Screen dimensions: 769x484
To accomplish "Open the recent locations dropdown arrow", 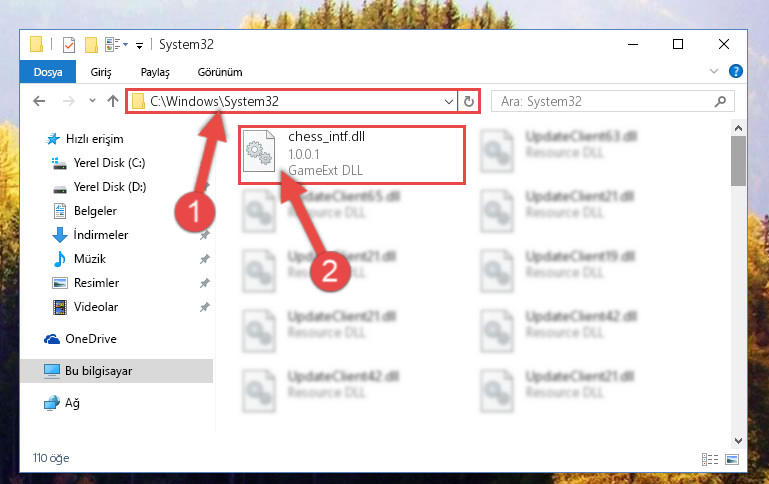I will (x=92, y=101).
